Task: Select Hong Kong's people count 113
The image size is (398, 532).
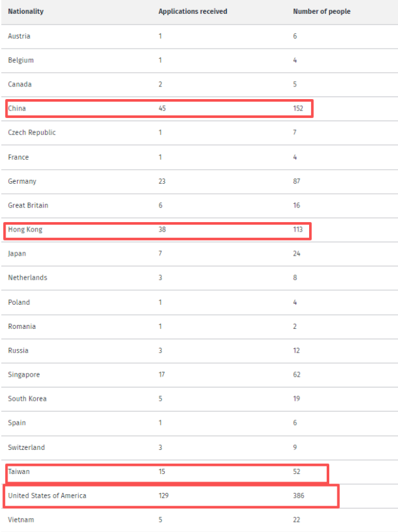Action: click(x=298, y=230)
